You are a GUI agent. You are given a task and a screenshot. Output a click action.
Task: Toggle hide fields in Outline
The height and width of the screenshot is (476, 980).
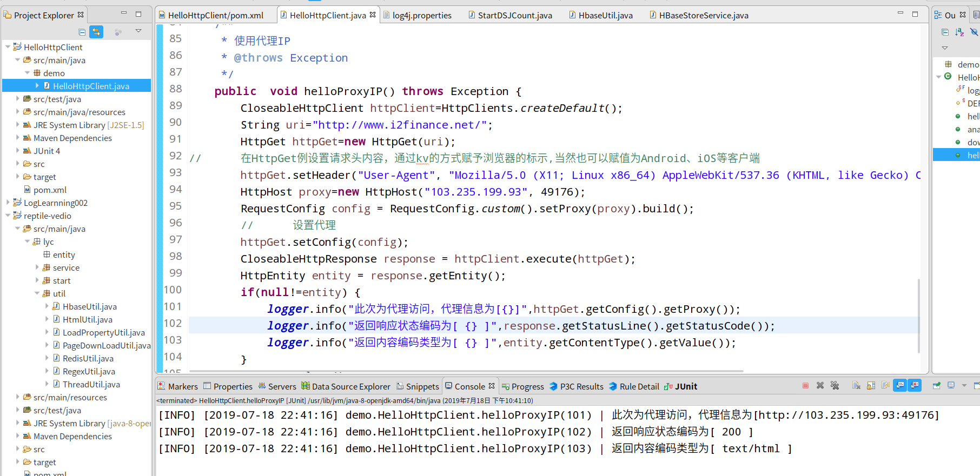pyautogui.click(x=974, y=32)
